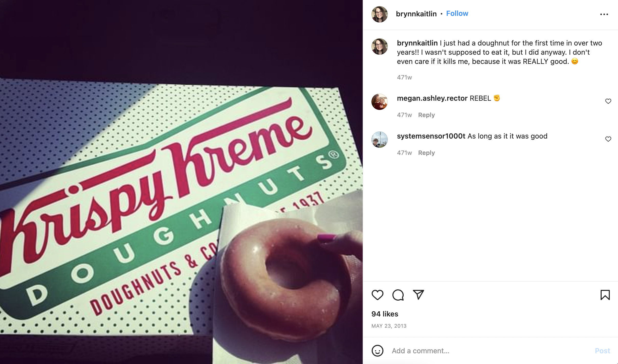Open the MAY 23, 2013 post date link
This screenshot has height=364, width=618.
[389, 326]
